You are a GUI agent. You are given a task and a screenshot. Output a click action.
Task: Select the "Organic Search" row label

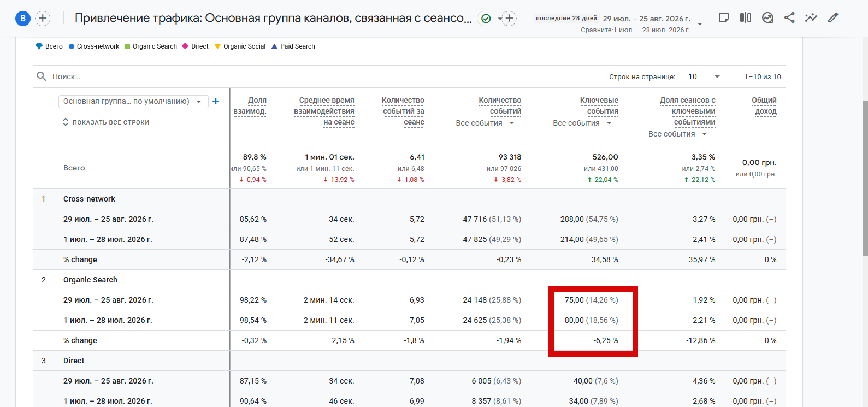click(x=90, y=280)
